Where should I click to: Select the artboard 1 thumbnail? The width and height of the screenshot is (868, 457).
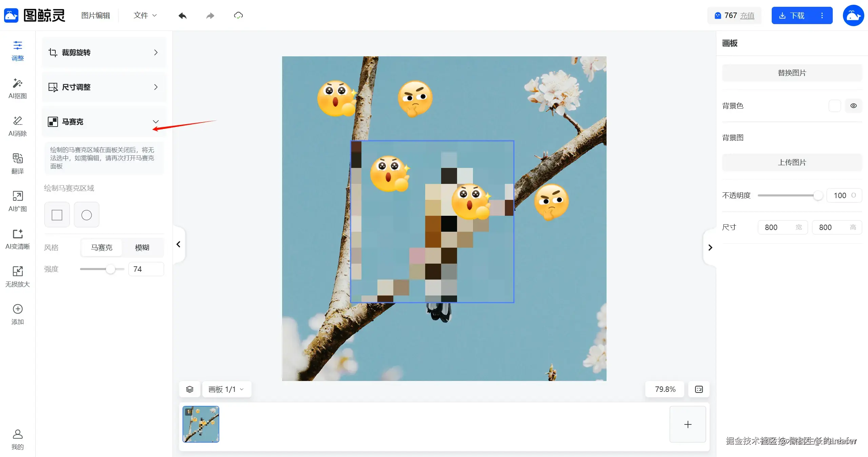(201, 424)
